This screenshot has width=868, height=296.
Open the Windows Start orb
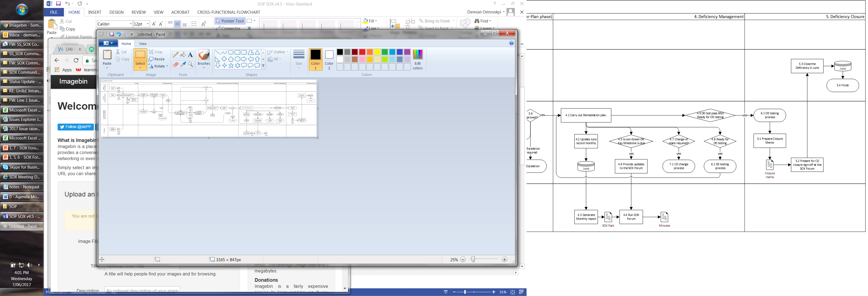22,10
